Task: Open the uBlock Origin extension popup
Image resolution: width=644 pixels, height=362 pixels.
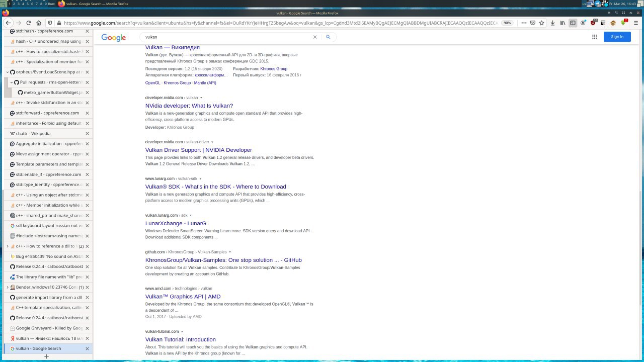Action: pos(594,23)
